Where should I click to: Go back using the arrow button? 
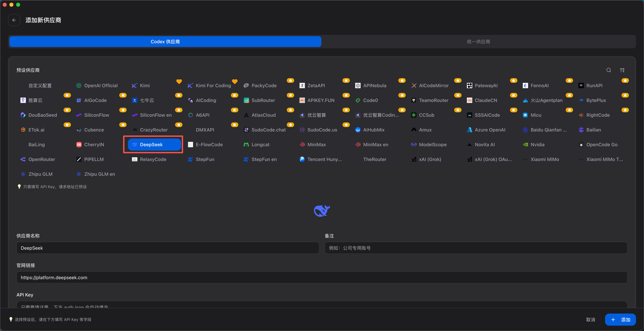14,20
